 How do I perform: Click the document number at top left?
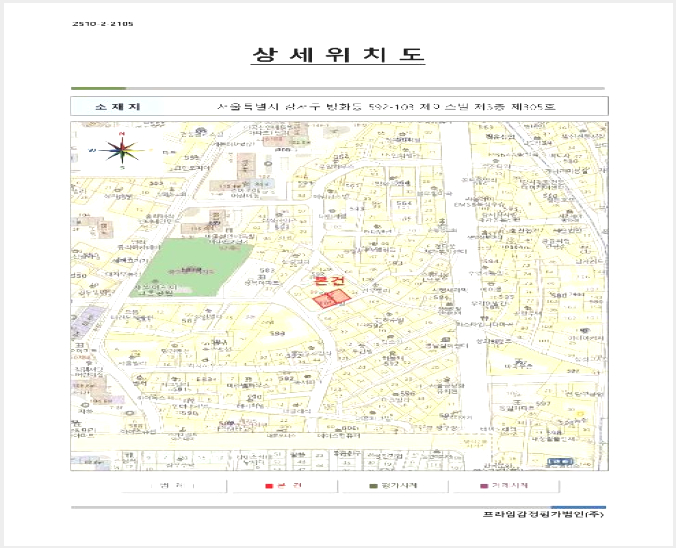103,24
